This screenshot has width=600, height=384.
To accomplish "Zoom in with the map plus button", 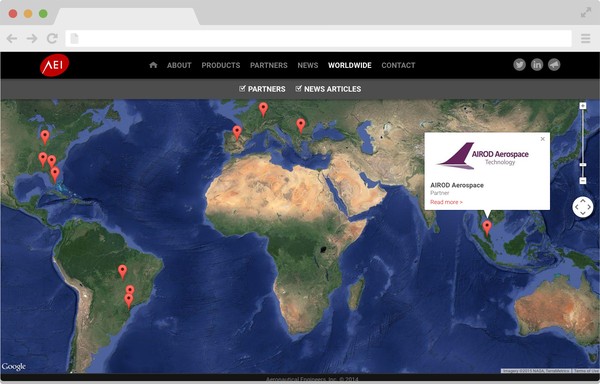I will [583, 106].
